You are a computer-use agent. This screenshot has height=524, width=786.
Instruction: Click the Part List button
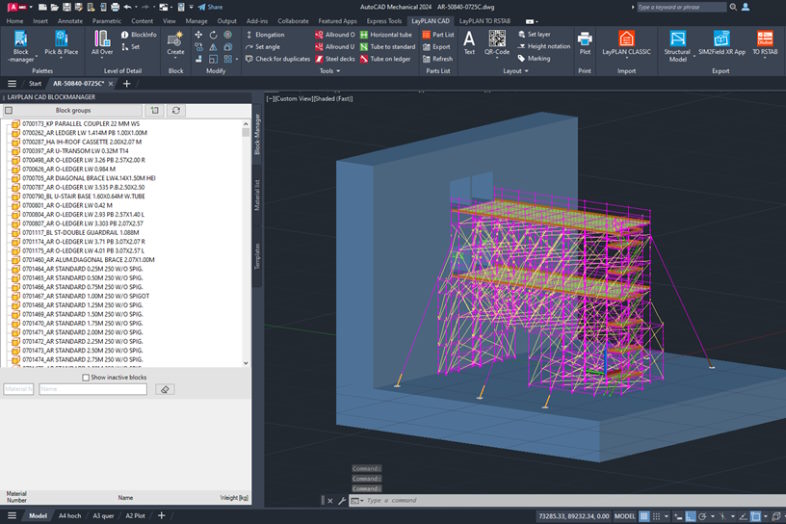(x=436, y=34)
